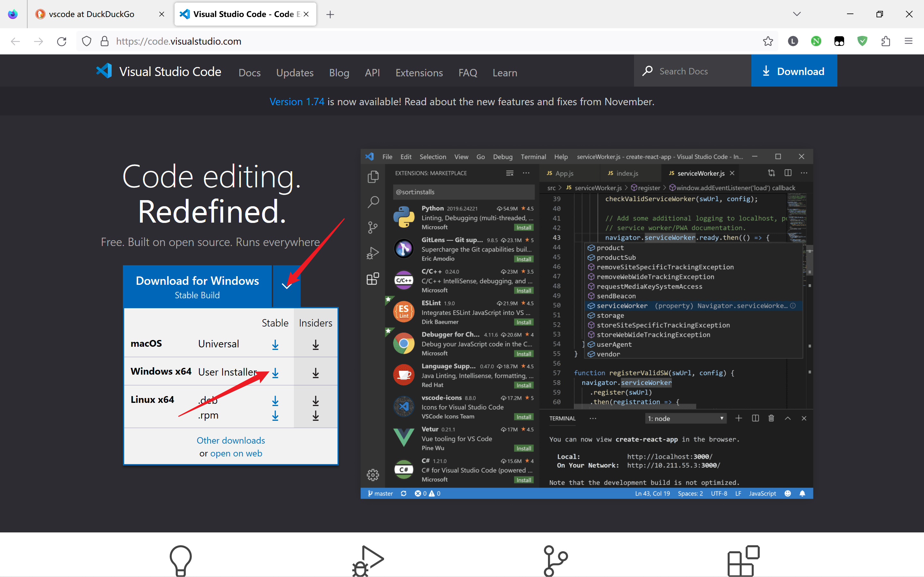Open the dark two-eyed extension icon

click(x=839, y=41)
